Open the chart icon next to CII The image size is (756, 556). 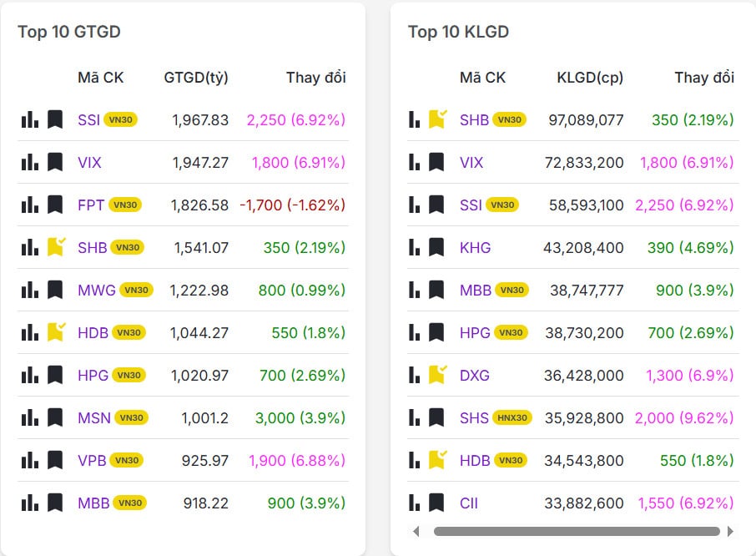[415, 503]
